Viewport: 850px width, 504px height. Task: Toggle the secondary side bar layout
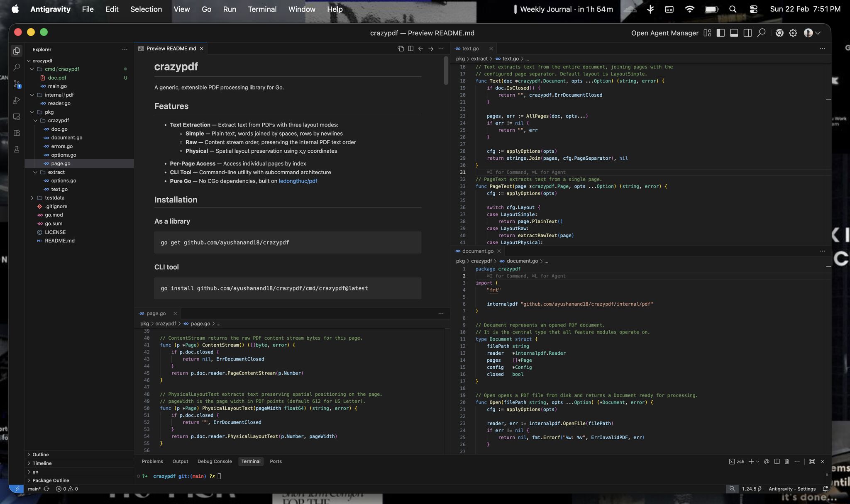[747, 33]
